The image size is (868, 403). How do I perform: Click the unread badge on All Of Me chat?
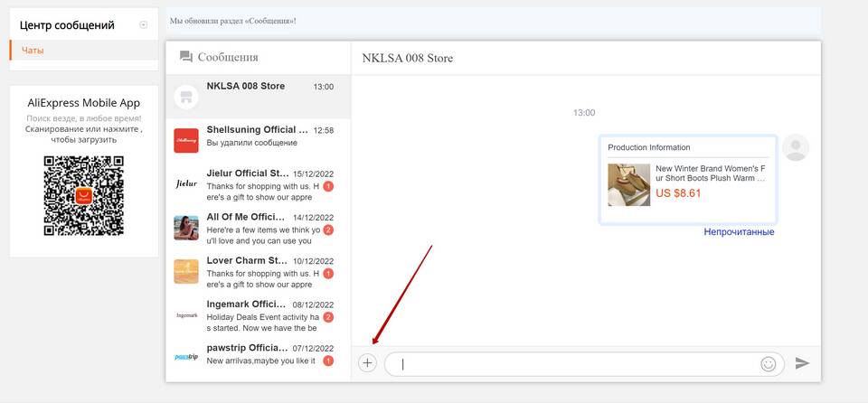(328, 230)
